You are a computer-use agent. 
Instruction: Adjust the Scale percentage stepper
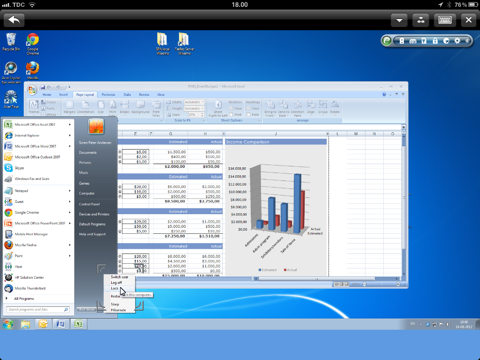(202, 115)
